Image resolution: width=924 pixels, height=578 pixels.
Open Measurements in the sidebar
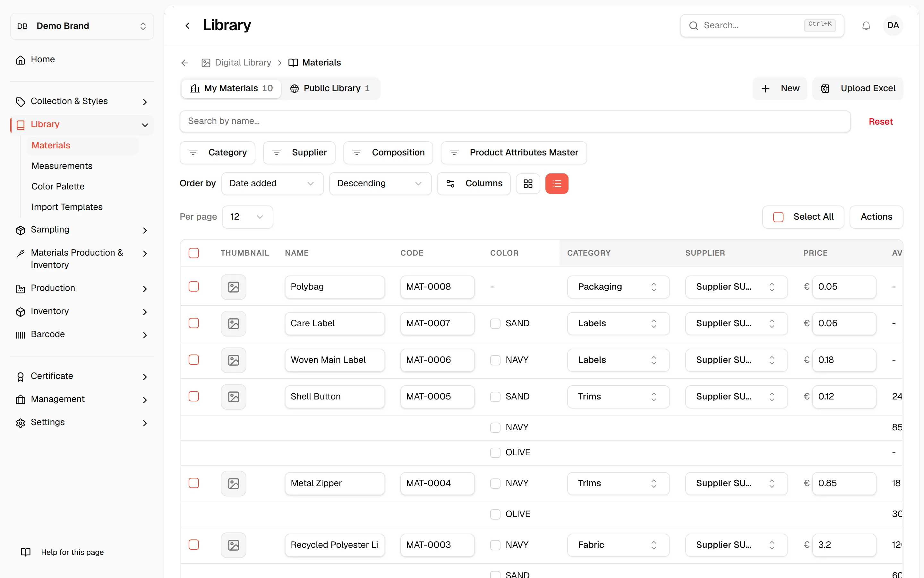click(62, 166)
